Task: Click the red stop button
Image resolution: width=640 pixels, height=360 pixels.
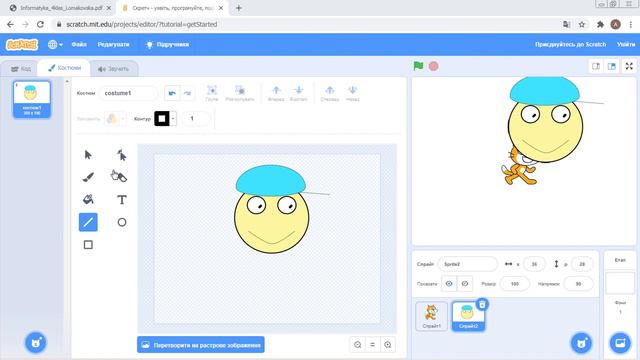Action: [x=433, y=66]
